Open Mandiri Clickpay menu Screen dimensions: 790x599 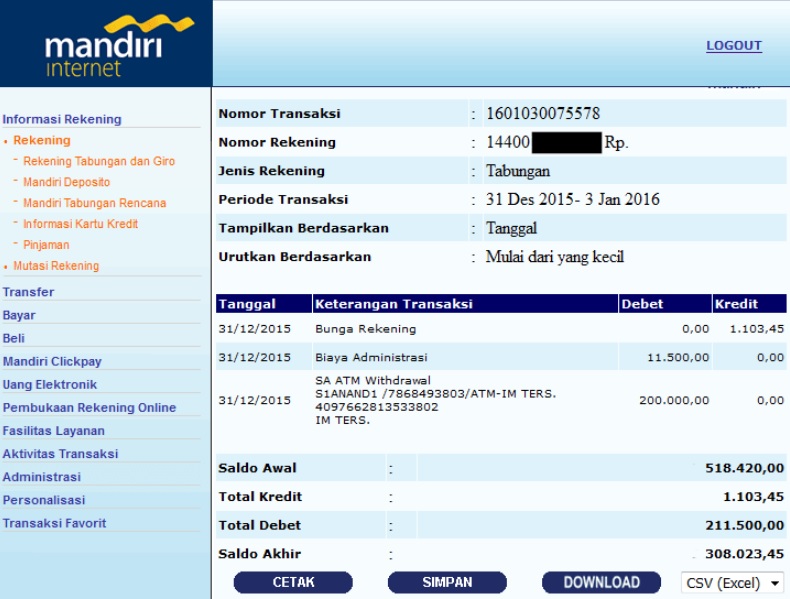click(x=52, y=362)
